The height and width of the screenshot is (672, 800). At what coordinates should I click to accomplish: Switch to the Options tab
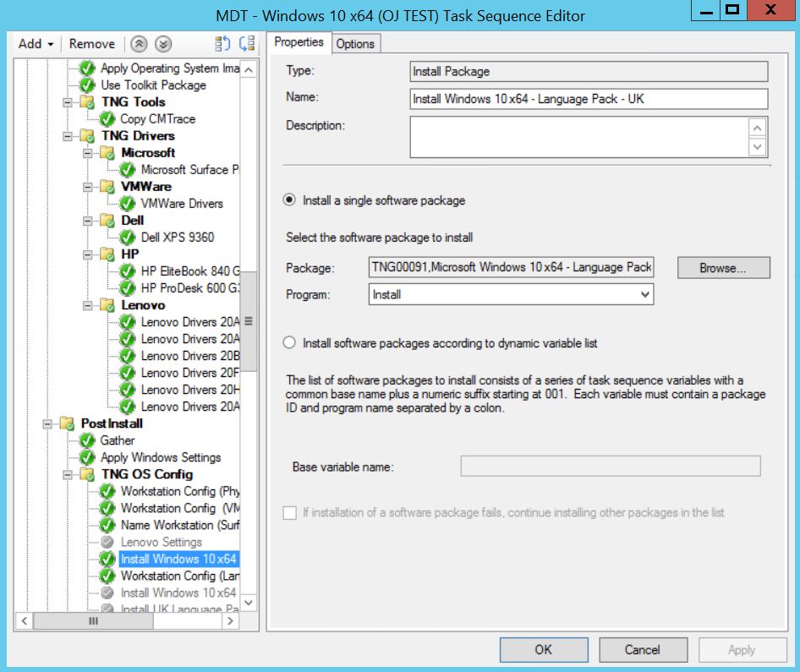pyautogui.click(x=355, y=42)
